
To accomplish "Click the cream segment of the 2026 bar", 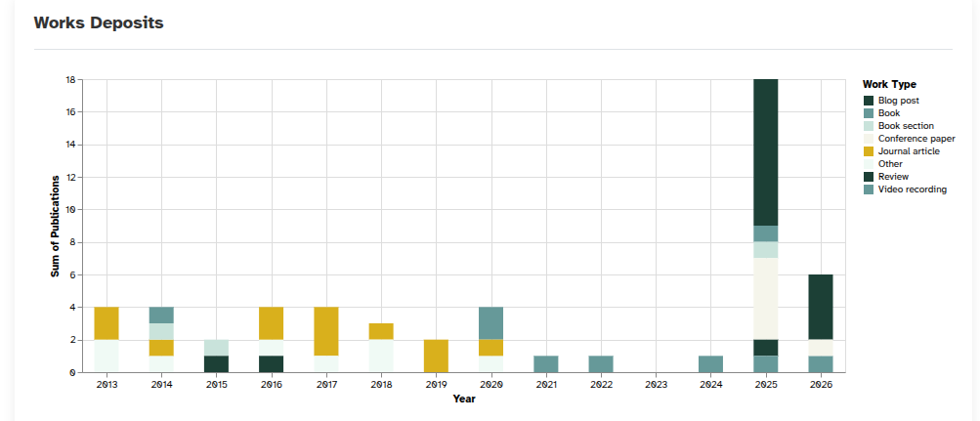I will pos(821,348).
